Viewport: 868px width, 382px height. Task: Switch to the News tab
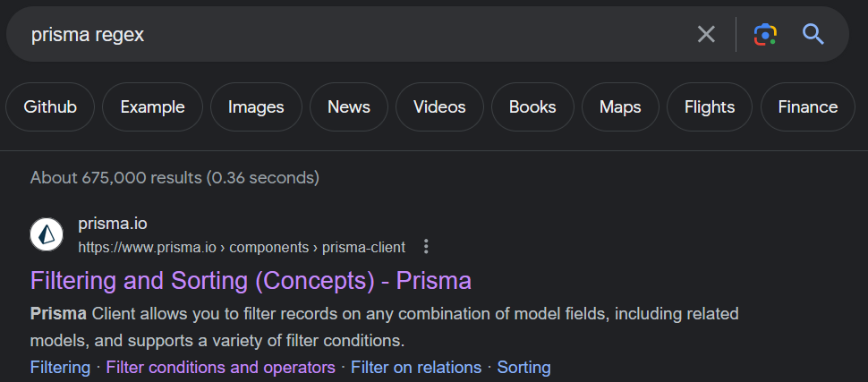[x=349, y=106]
